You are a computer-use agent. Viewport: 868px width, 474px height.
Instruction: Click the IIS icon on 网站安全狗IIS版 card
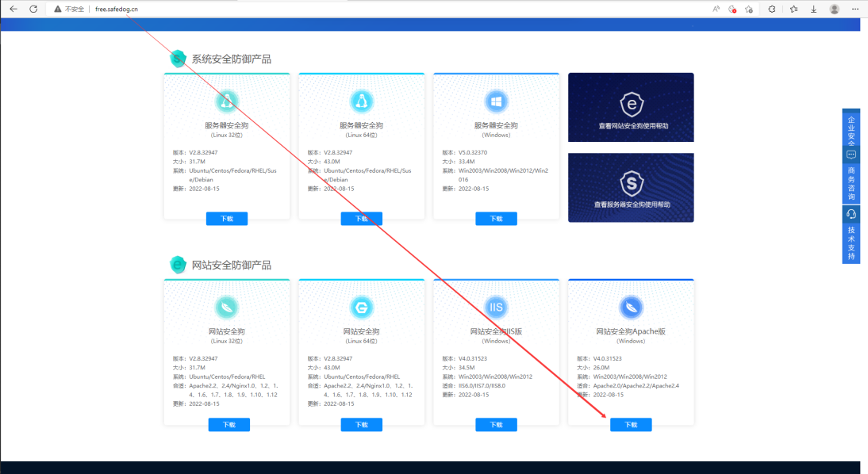click(496, 308)
